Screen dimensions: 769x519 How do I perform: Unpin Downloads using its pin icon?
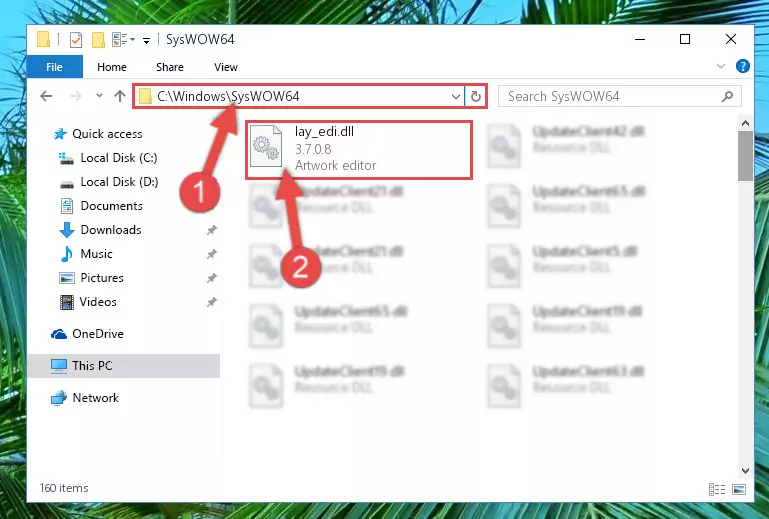(211, 230)
